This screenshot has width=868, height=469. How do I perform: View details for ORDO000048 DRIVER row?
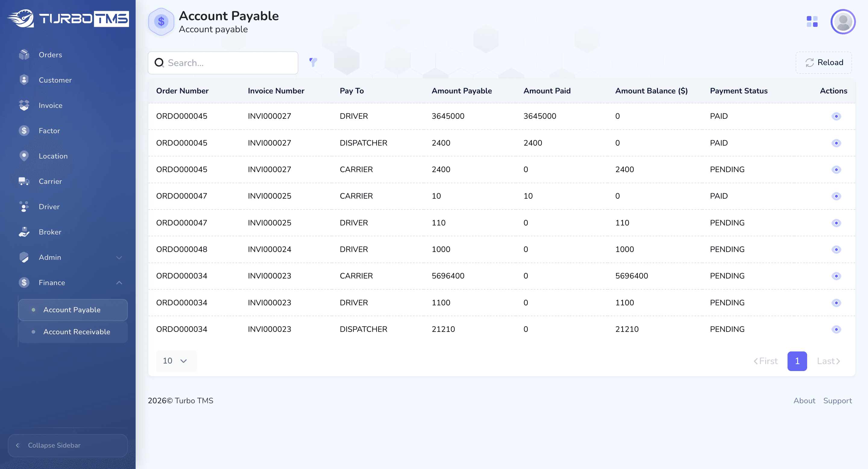[836, 249]
